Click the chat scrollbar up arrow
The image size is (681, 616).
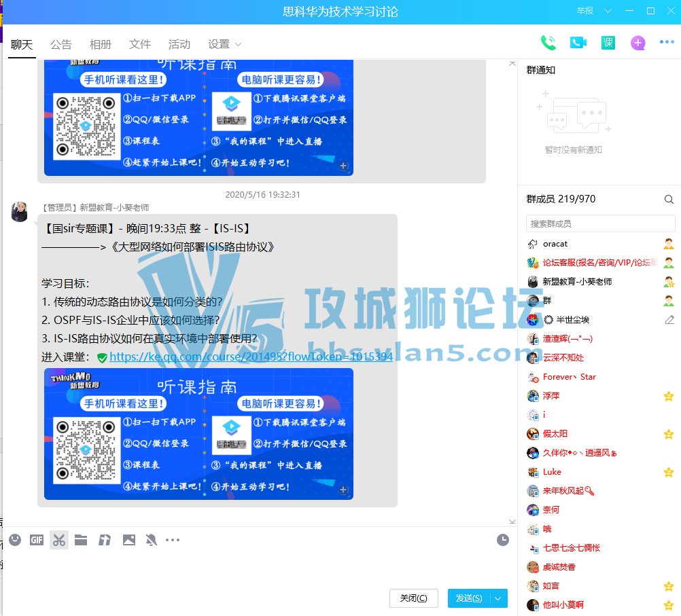click(512, 64)
